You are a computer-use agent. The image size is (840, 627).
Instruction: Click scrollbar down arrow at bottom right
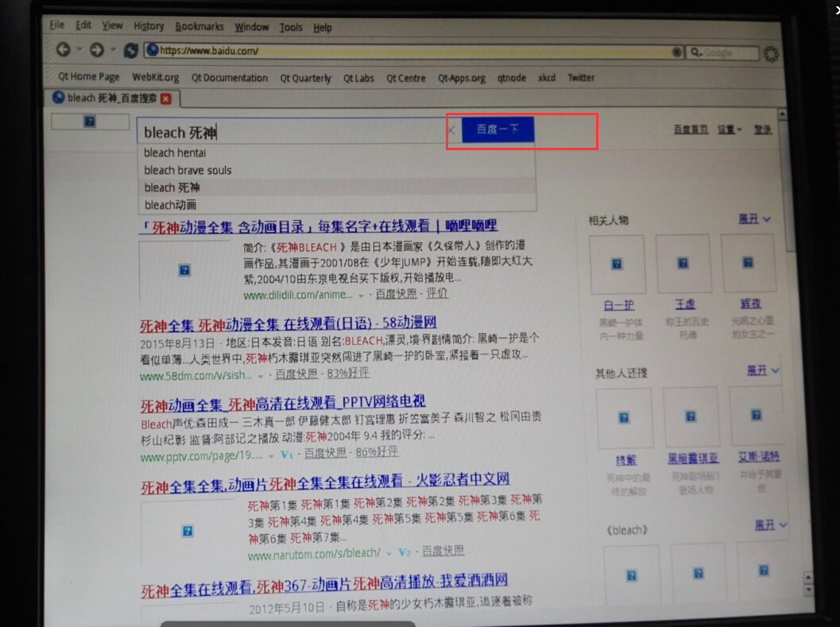click(x=808, y=590)
